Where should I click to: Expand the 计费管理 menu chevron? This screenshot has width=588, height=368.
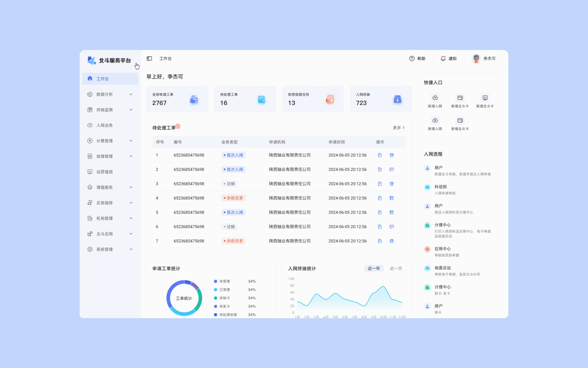tap(131, 141)
